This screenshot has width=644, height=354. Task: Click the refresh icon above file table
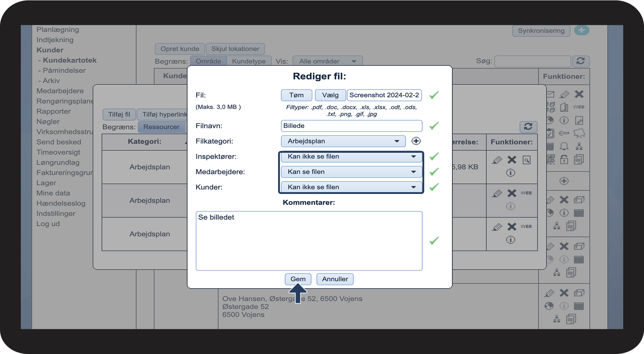[528, 127]
